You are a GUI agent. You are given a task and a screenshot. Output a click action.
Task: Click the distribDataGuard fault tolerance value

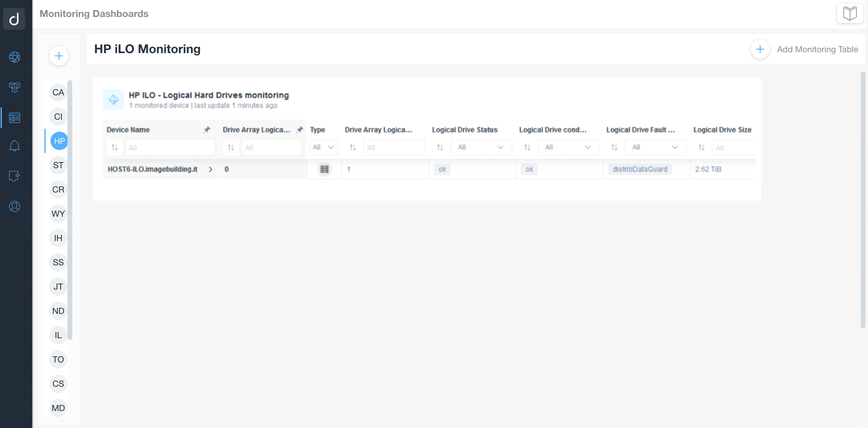(640, 169)
